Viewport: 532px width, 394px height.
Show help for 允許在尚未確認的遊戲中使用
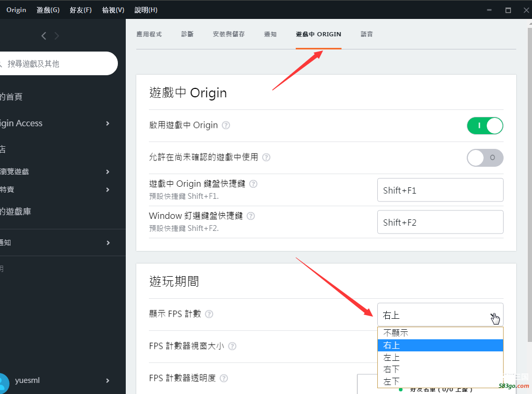click(x=266, y=157)
